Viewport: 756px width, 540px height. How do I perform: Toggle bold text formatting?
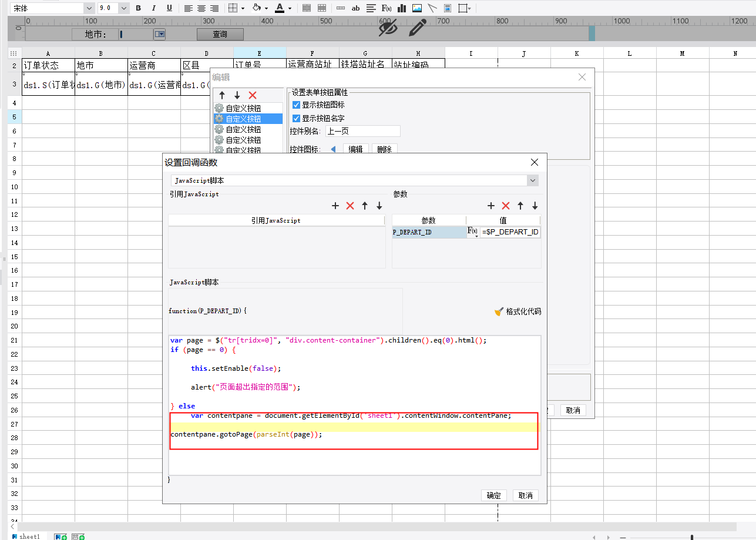point(139,8)
